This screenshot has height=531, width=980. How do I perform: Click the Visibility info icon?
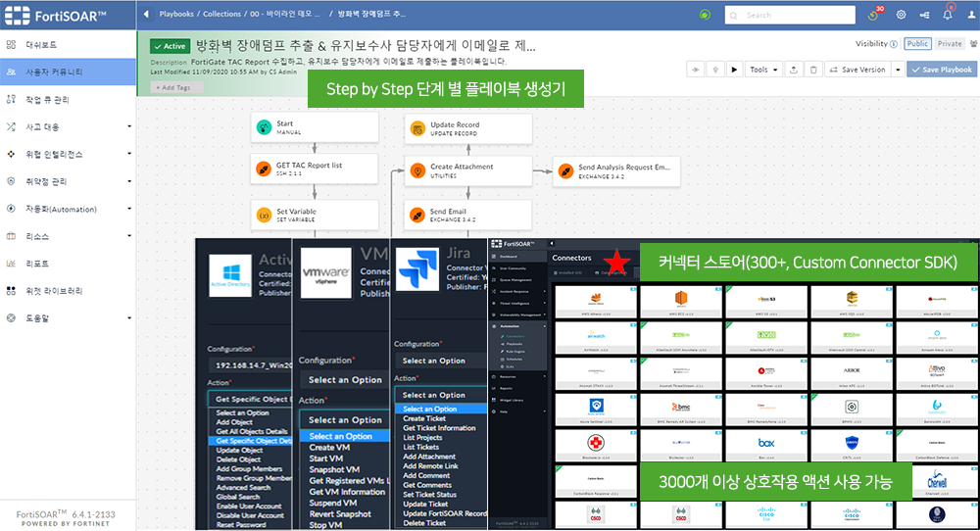pos(894,44)
